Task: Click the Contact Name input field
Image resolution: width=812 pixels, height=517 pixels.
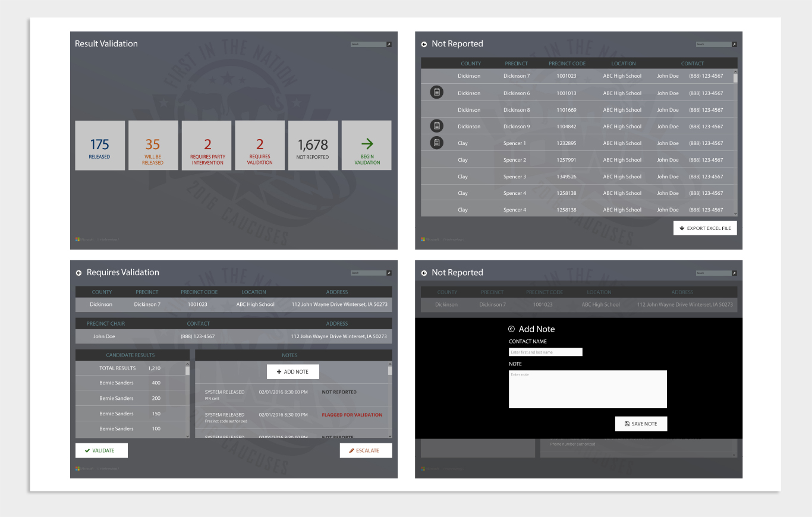Action: pos(546,352)
